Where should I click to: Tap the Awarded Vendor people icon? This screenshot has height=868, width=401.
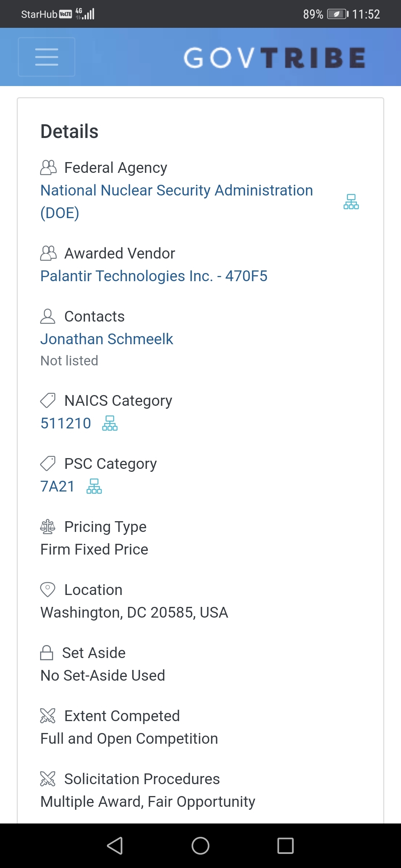click(48, 253)
